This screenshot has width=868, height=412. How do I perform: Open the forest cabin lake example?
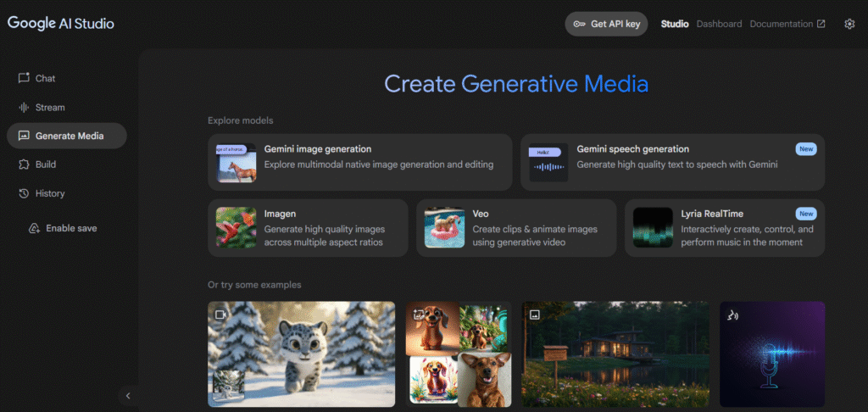pyautogui.click(x=615, y=354)
